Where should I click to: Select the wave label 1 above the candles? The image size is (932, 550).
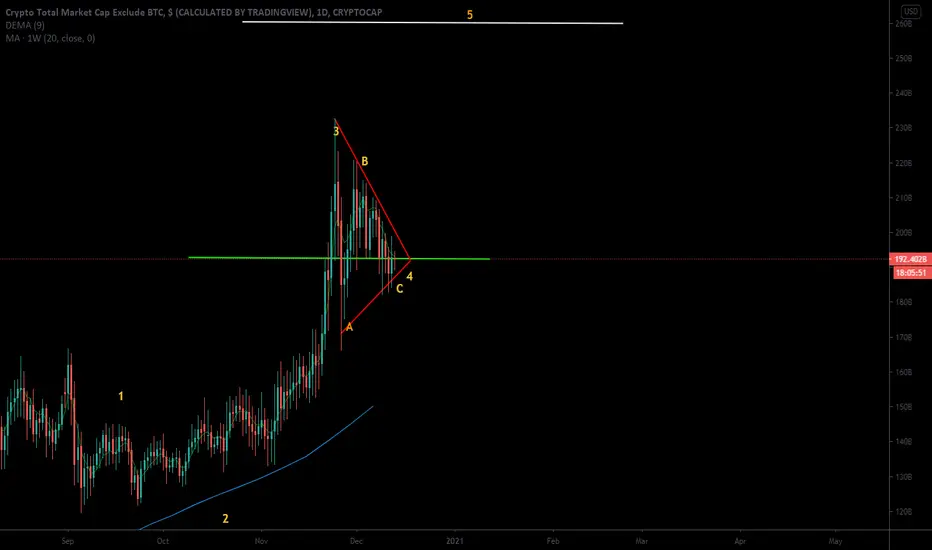pos(121,396)
